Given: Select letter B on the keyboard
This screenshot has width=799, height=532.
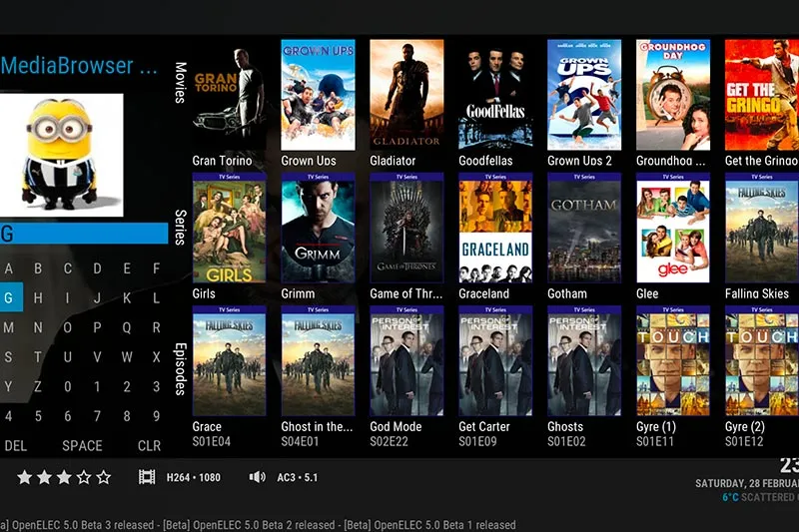Looking at the screenshot, I should pos(38,268).
